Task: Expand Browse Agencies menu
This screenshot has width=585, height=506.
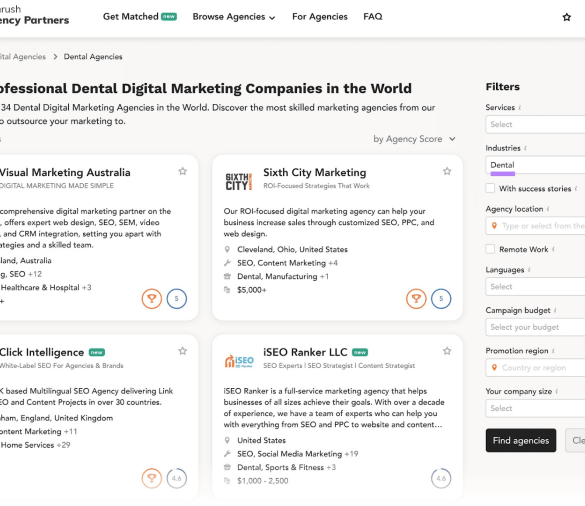Action: pyautogui.click(x=234, y=17)
